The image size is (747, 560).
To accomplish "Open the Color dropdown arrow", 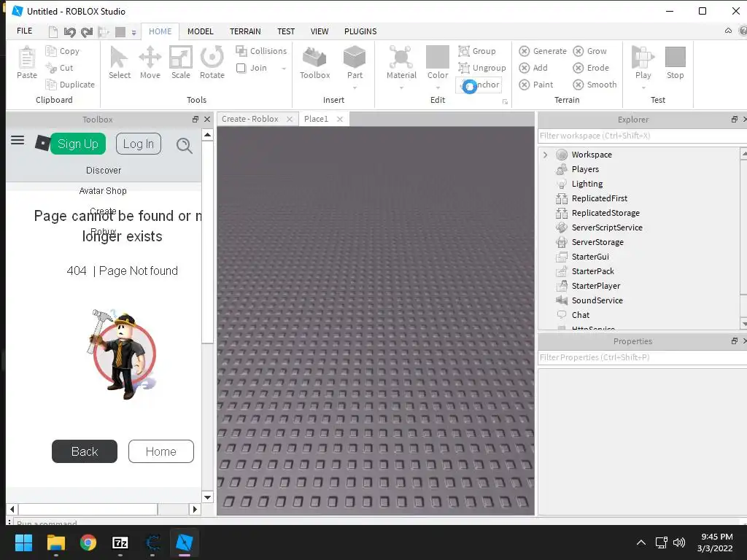I will pyautogui.click(x=438, y=87).
